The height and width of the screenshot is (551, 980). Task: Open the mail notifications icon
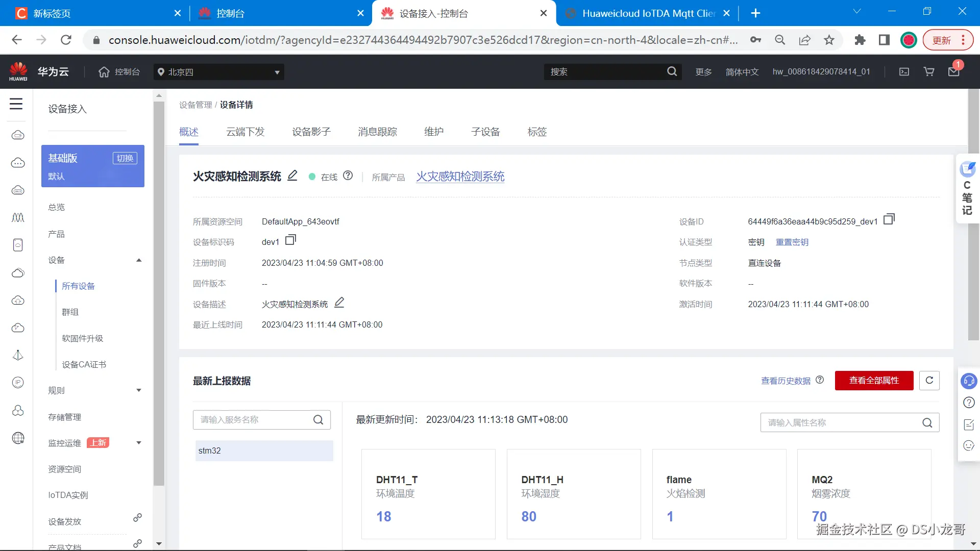(x=953, y=72)
